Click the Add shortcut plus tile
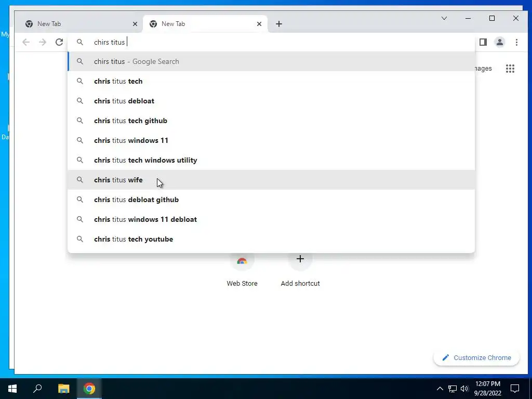Viewport: 532px width, 399px height. pos(300,270)
